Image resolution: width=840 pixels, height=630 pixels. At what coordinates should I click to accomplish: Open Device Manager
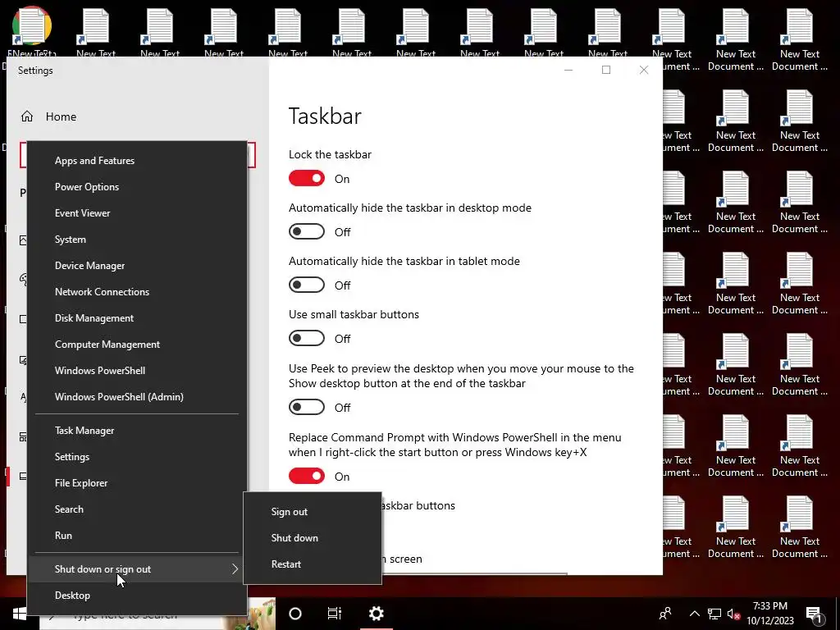point(137,266)
